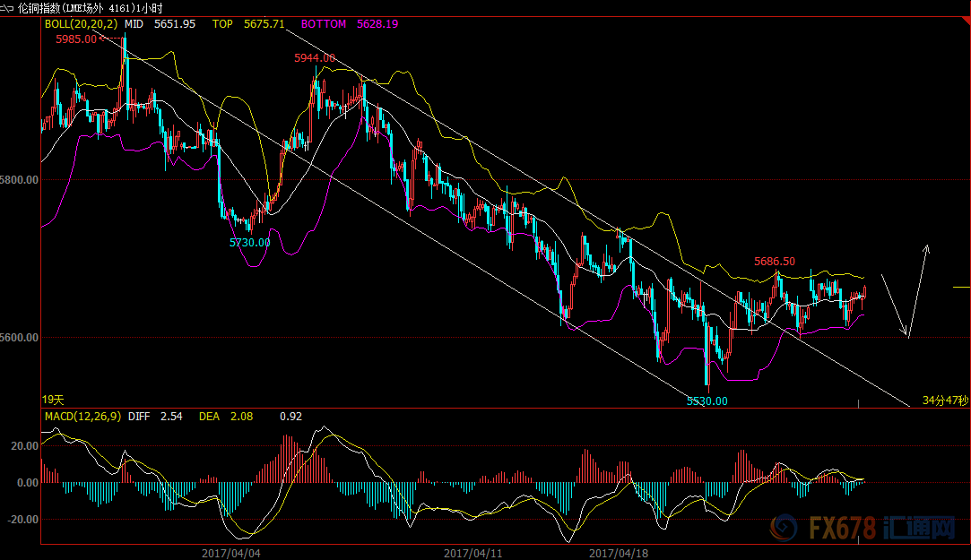Image resolution: width=971 pixels, height=560 pixels.
Task: Click the FX678 swirl logo icon
Action: click(786, 529)
